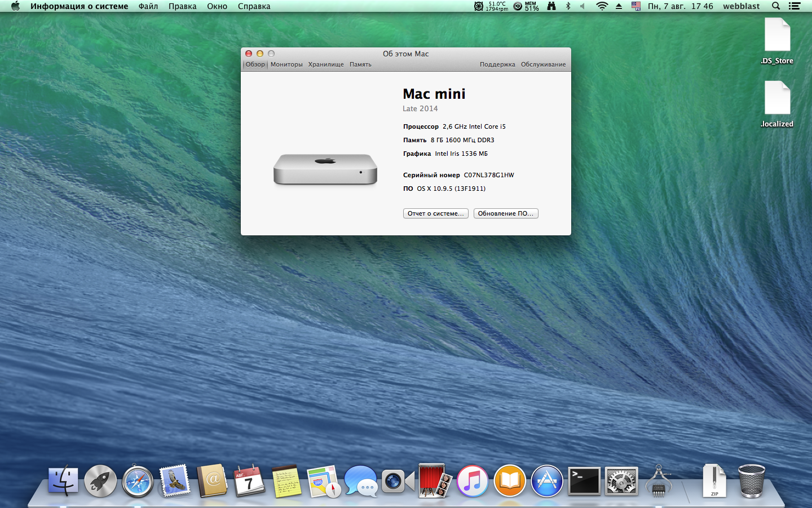Open Messages speech bubble in dock

tap(361, 481)
